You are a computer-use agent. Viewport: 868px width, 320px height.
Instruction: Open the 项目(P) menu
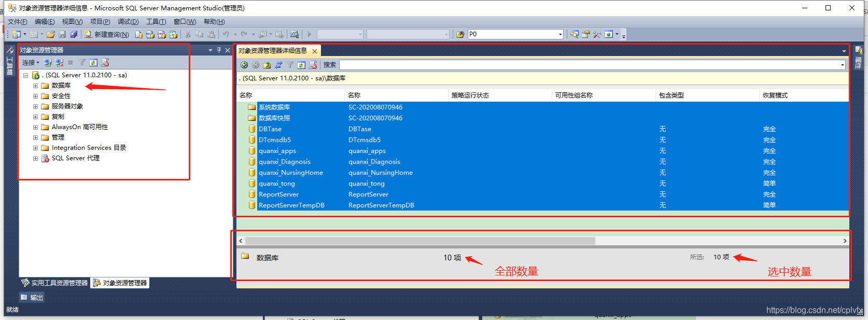[x=100, y=21]
